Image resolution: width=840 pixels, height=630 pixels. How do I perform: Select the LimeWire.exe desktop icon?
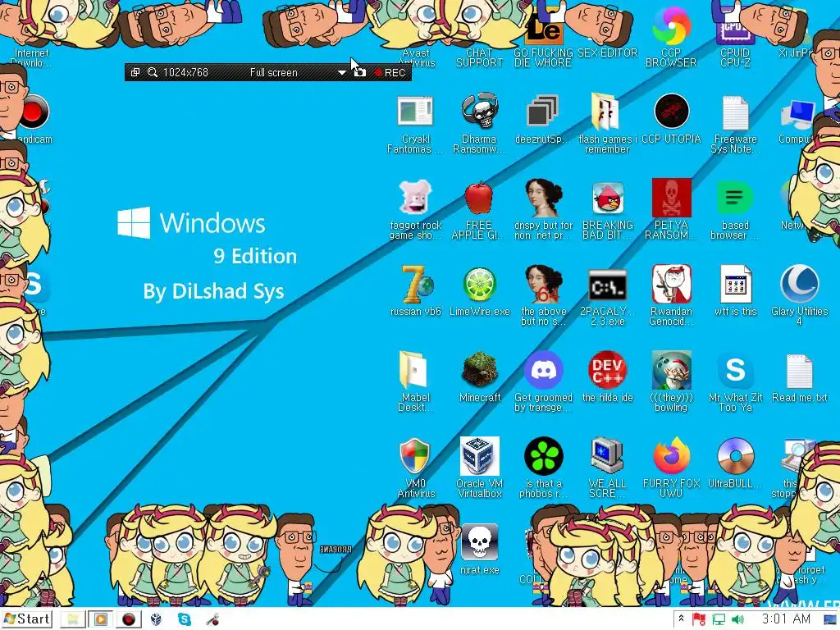(x=479, y=292)
